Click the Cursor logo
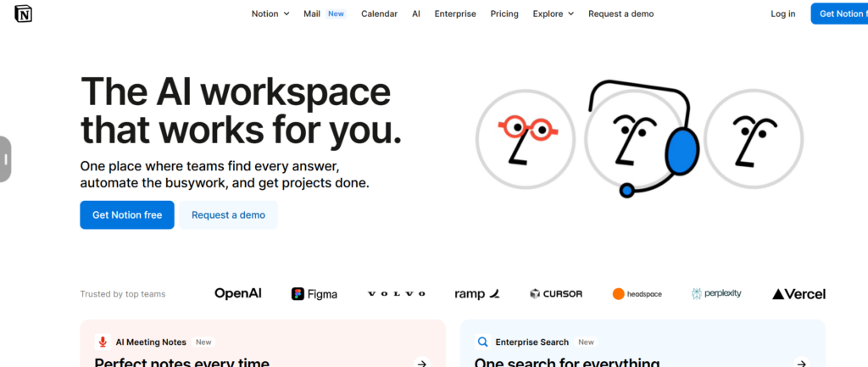868x367 pixels. pyautogui.click(x=556, y=294)
